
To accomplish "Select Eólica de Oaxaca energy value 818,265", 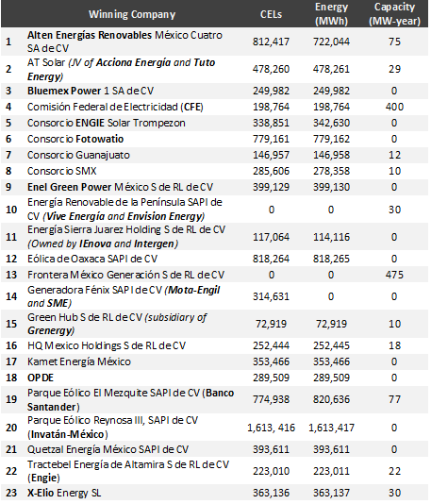I will point(331,259).
